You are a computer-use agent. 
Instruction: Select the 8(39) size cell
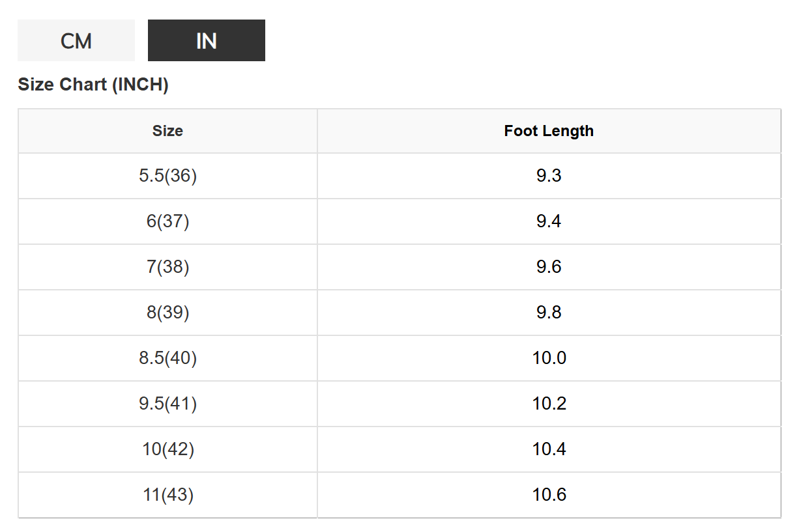tap(167, 313)
